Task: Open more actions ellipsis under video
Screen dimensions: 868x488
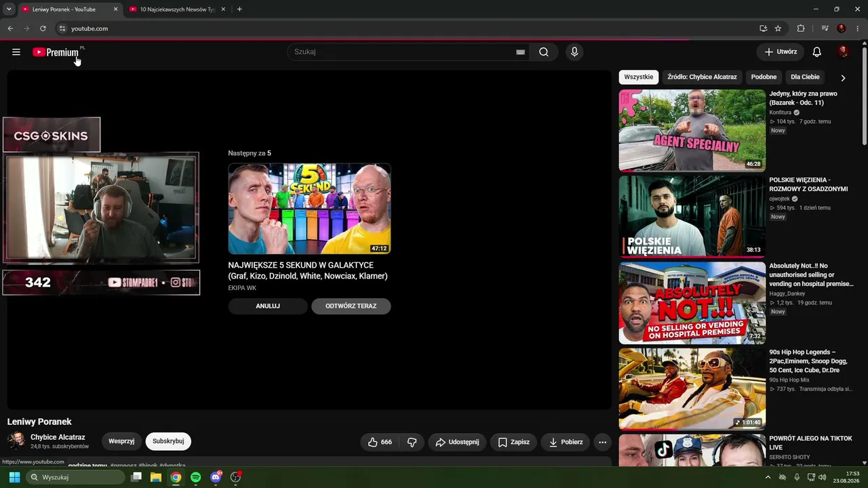Action: pyautogui.click(x=602, y=442)
